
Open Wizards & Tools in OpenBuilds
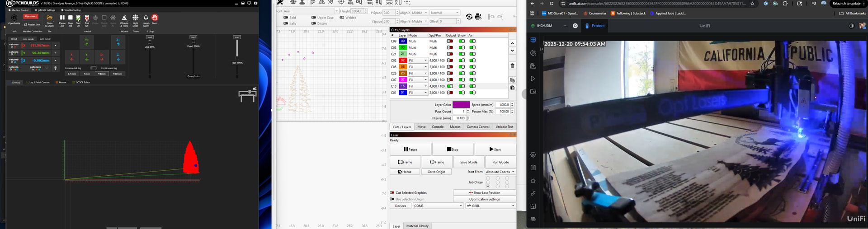(x=124, y=18)
